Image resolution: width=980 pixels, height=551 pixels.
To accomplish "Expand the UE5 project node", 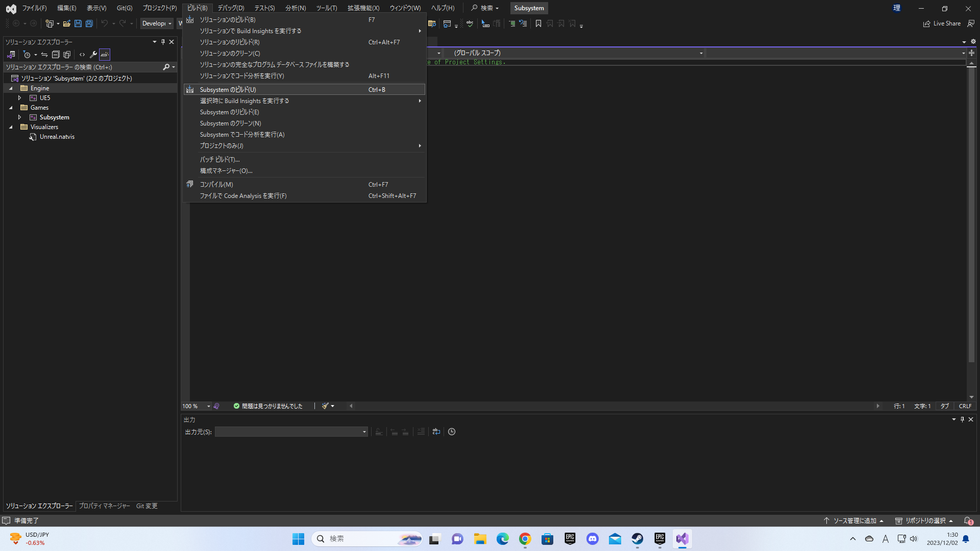I will [20, 98].
